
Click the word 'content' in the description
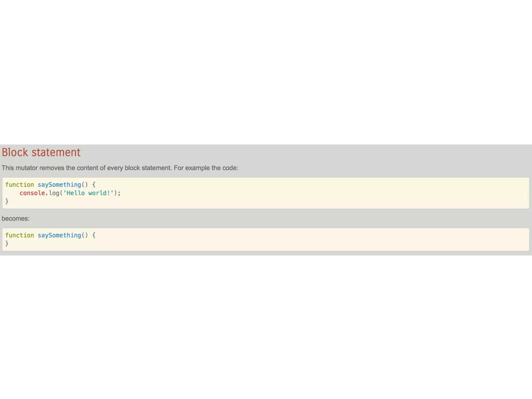pyautogui.click(x=87, y=168)
